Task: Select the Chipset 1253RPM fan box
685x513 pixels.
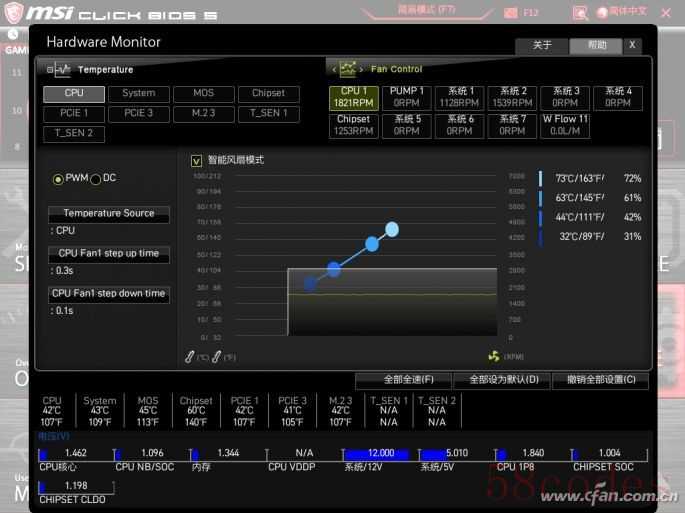Action: (x=353, y=125)
